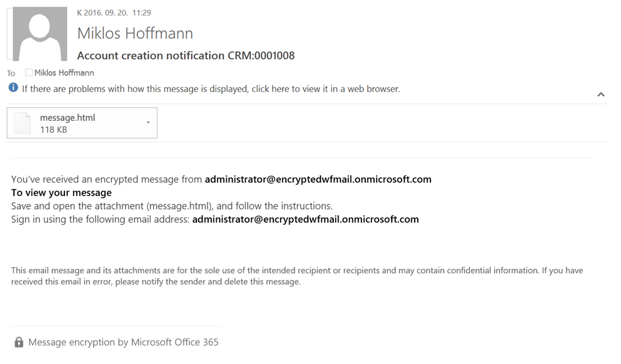Screen dimensions: 621x364
Task: Click the blue information icon in the info bar
Action: (13, 88)
